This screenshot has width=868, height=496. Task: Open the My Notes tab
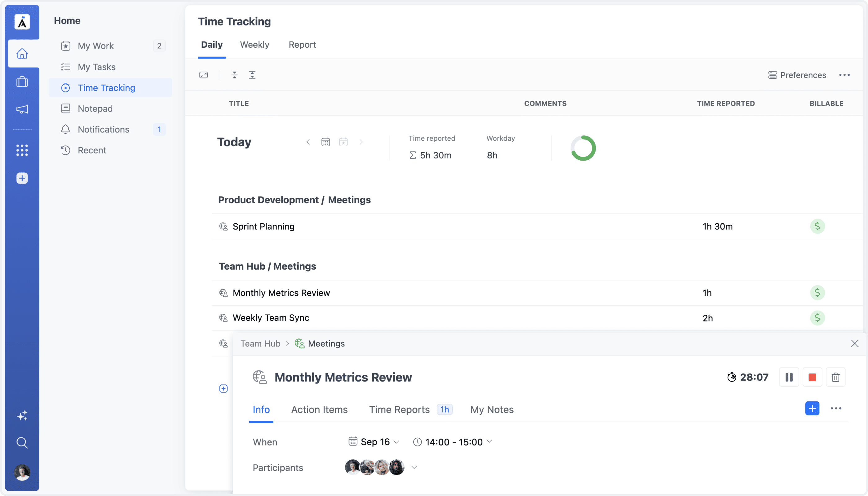click(492, 410)
